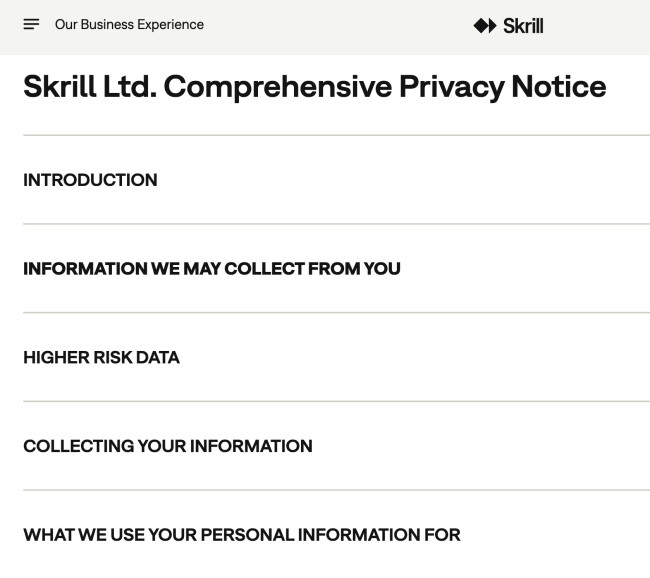Click the word Notice in the page title
The height and width of the screenshot is (578, 650).
[x=558, y=86]
